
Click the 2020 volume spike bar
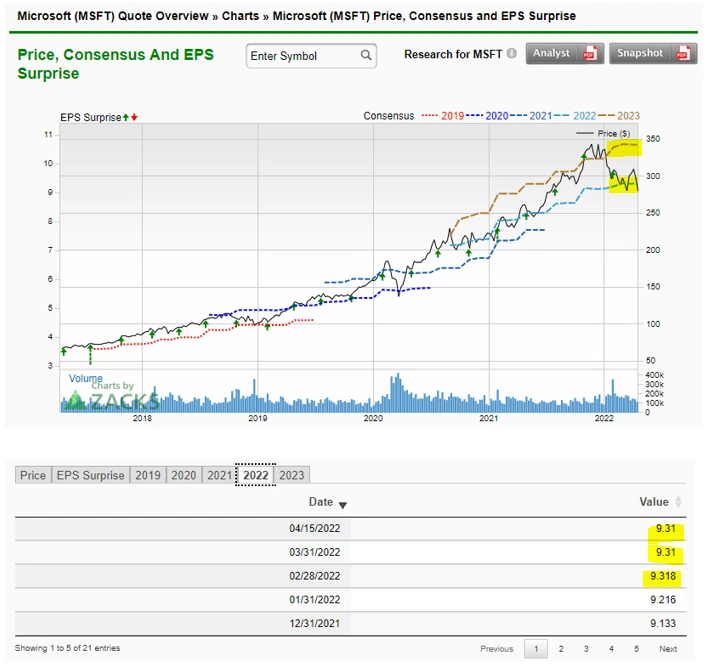tap(398, 392)
